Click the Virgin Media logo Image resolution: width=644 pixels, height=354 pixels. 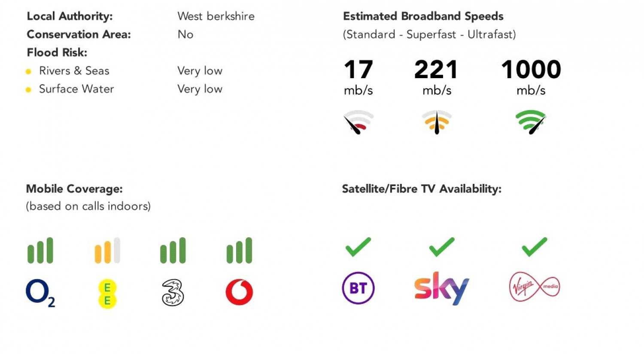534,287
